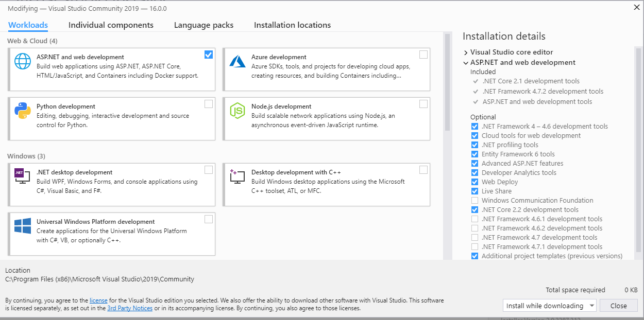Click the included ASP.NET and web development tools item
This screenshot has height=320, width=644.
[x=537, y=102]
